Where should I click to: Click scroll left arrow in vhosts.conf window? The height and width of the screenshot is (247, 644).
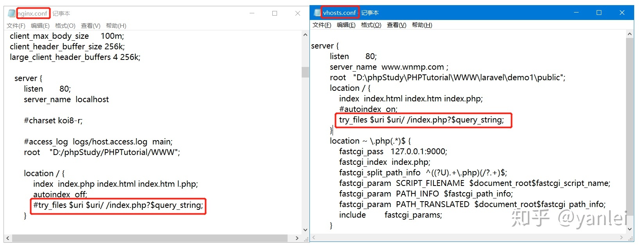pos(313,237)
